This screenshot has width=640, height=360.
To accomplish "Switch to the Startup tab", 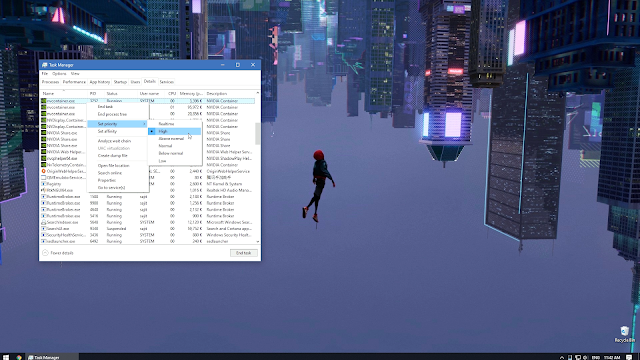I will [x=120, y=82].
